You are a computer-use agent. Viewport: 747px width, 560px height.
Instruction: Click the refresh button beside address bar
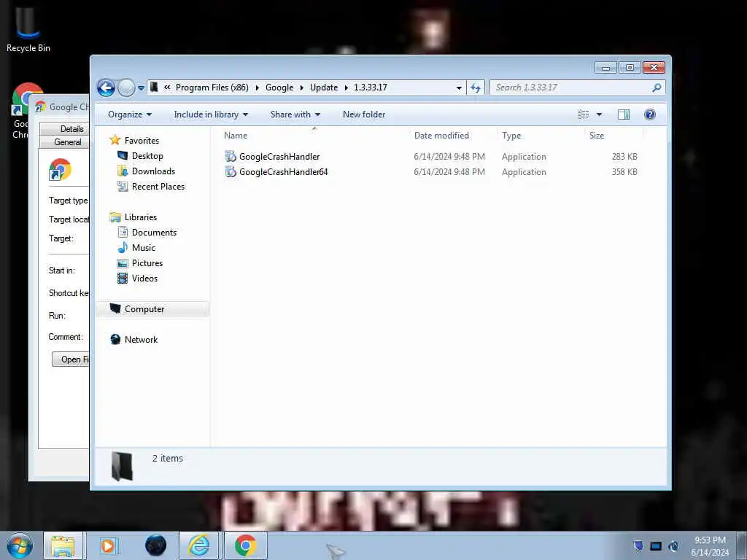point(476,87)
